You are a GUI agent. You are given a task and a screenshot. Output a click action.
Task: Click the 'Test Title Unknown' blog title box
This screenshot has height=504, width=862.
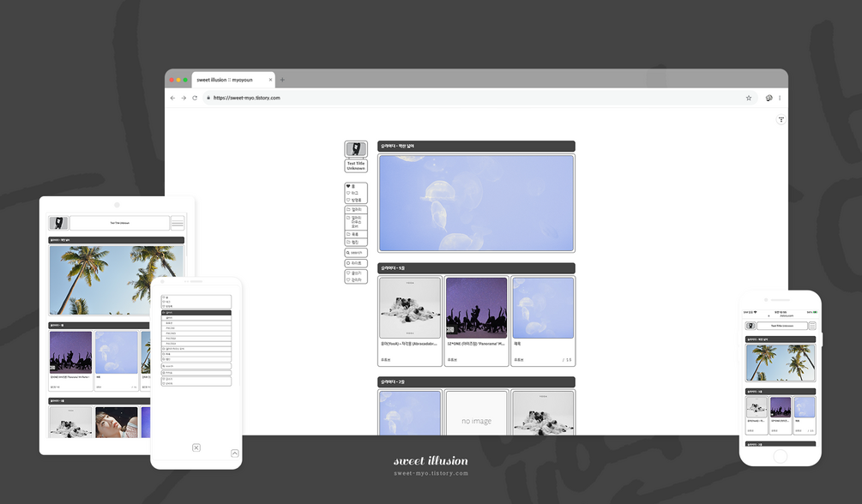pyautogui.click(x=356, y=165)
